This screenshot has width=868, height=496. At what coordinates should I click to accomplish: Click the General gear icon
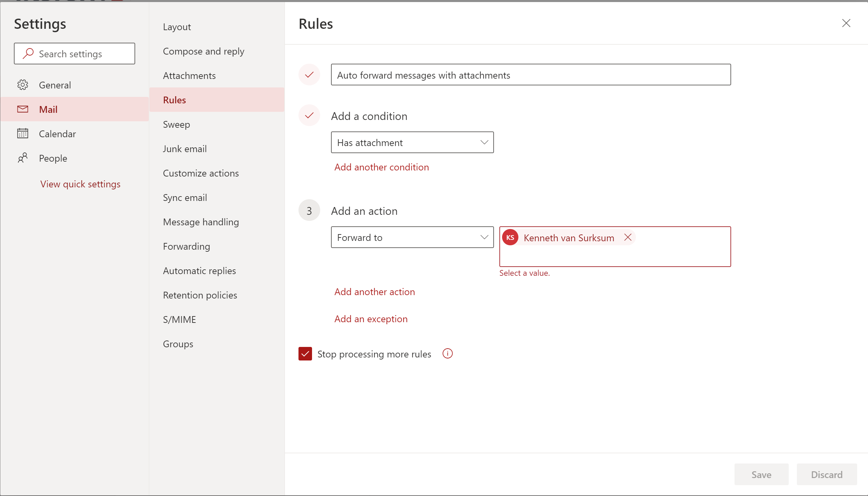pos(22,85)
